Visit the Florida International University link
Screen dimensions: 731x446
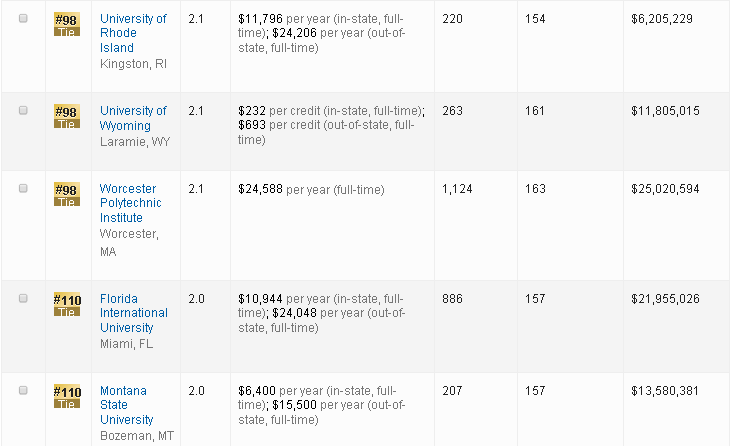[133, 313]
